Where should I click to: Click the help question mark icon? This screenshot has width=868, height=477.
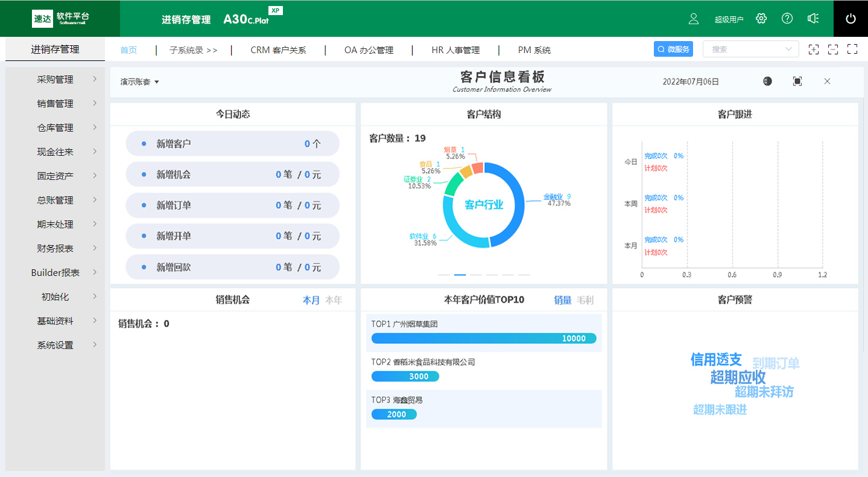pyautogui.click(x=787, y=19)
